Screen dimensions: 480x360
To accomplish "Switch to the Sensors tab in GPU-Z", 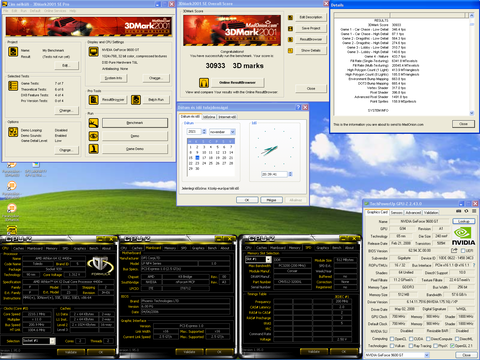I will click(x=396, y=212).
